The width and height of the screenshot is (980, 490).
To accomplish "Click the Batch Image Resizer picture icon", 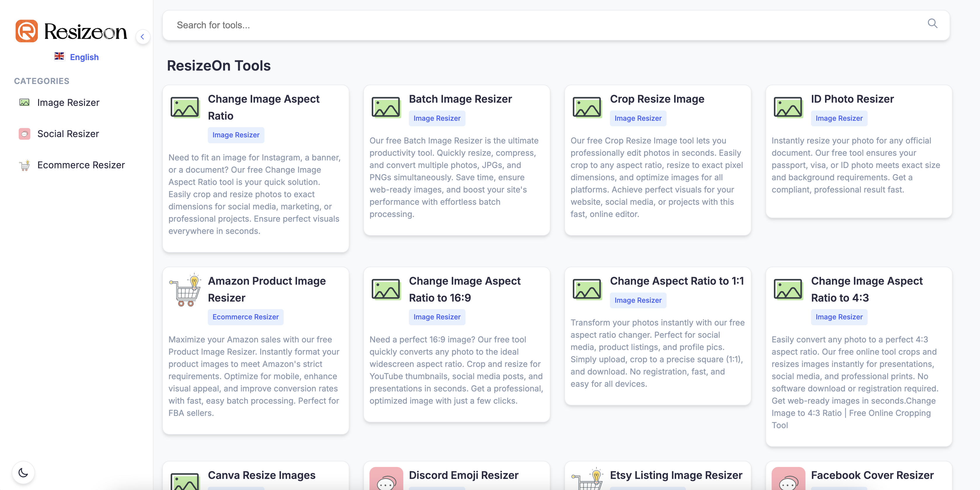I will click(386, 107).
